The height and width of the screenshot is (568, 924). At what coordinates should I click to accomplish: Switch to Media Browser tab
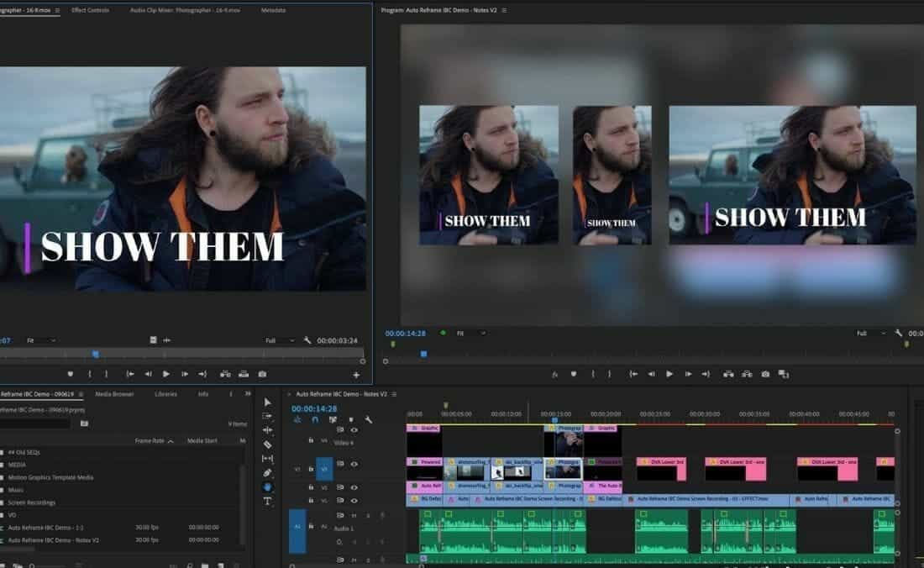point(114,393)
